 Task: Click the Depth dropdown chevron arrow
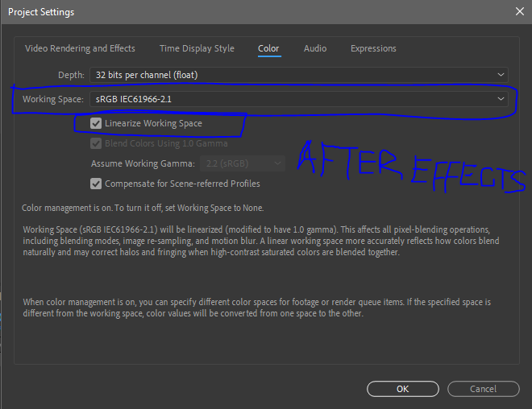click(x=501, y=75)
